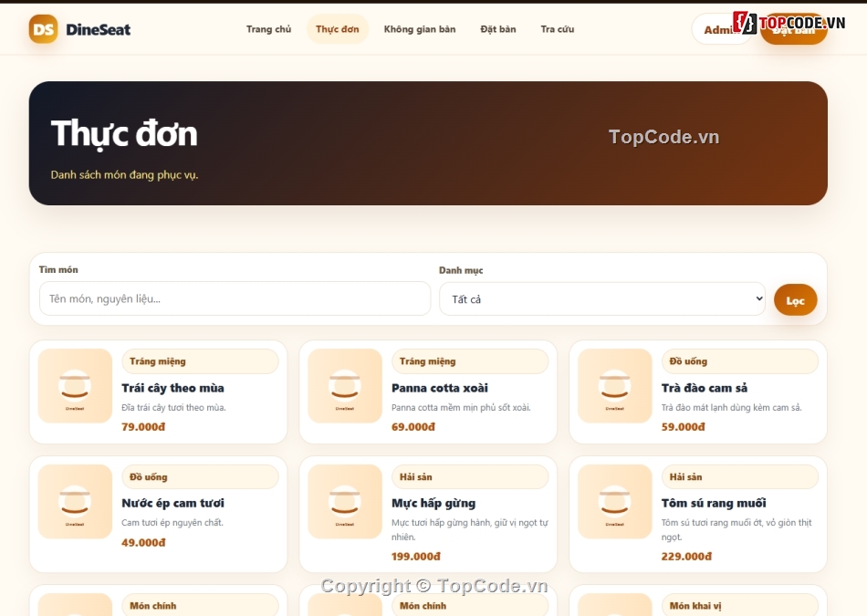Image resolution: width=867 pixels, height=616 pixels.
Task: Select the Mực hấp gừng title
Action: tap(433, 503)
